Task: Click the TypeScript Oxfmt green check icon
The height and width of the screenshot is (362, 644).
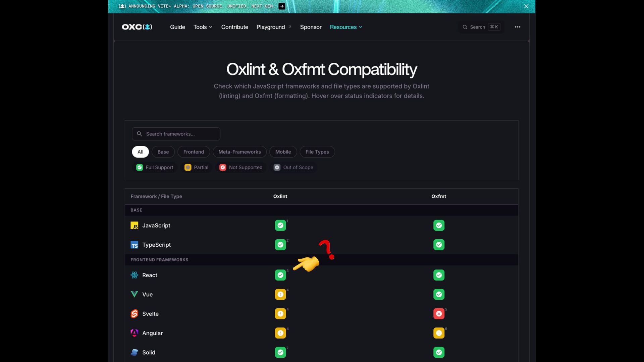Action: (439, 245)
